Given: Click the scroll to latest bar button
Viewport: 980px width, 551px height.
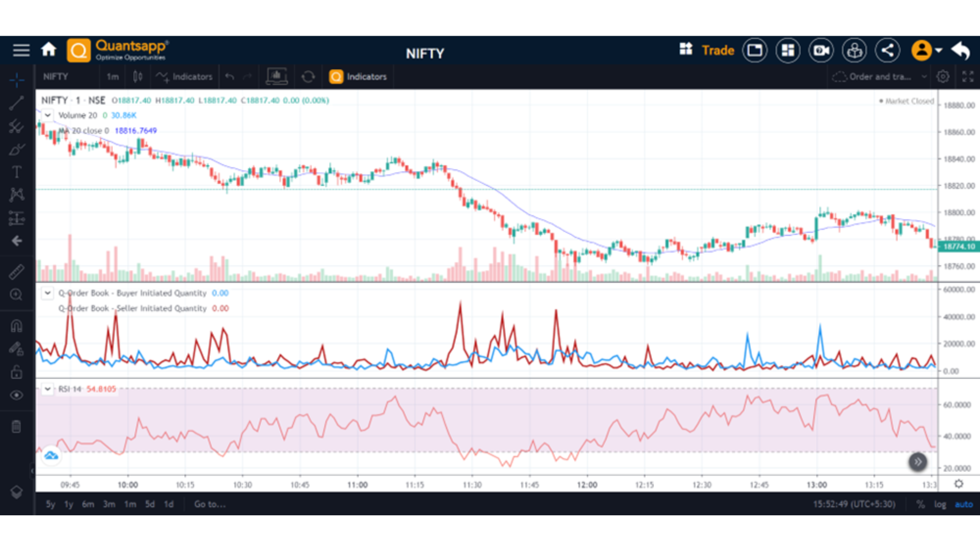Looking at the screenshot, I should coord(917,462).
